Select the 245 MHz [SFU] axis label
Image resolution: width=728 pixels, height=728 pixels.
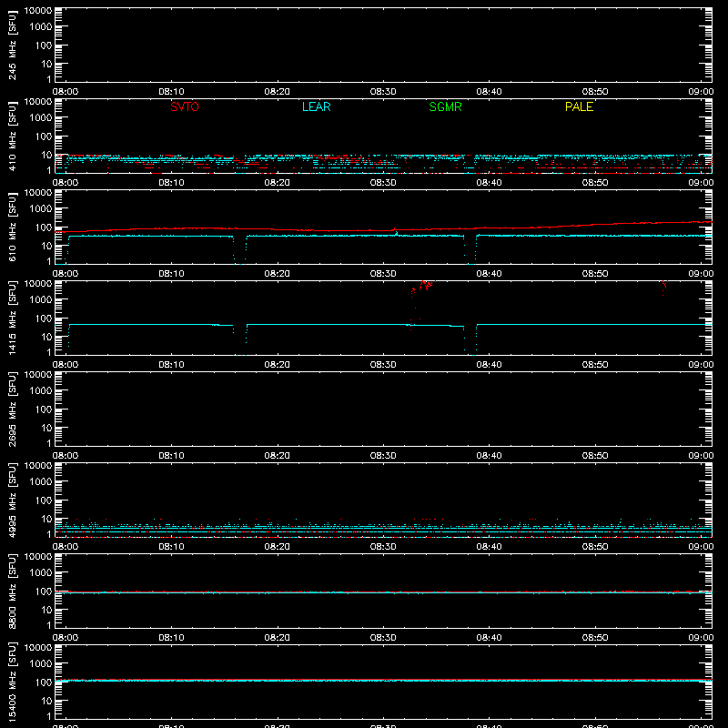pyautogui.click(x=12, y=45)
